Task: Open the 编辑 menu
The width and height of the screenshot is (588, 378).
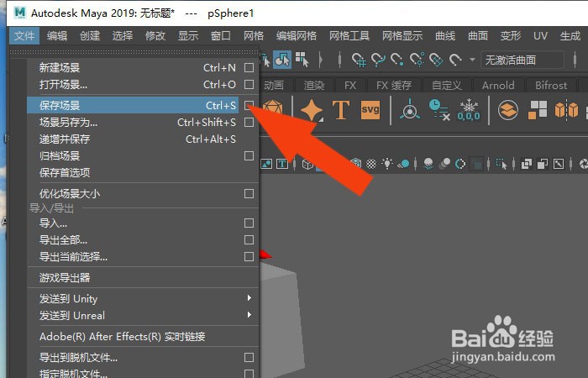Action: tap(57, 36)
